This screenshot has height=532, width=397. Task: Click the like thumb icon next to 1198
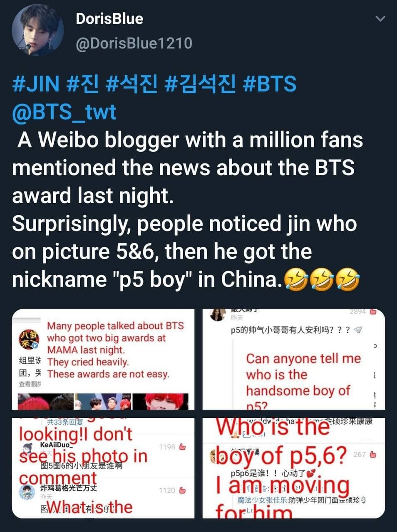pos(182,447)
